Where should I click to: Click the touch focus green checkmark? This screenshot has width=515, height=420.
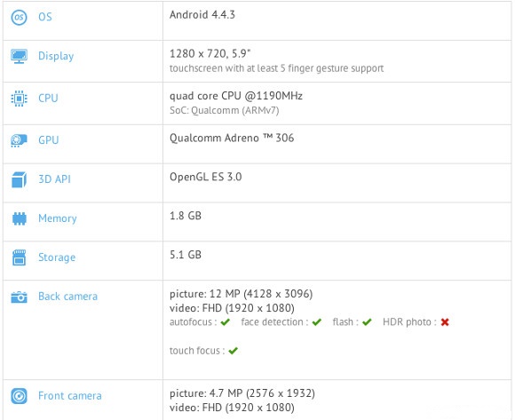(x=234, y=351)
